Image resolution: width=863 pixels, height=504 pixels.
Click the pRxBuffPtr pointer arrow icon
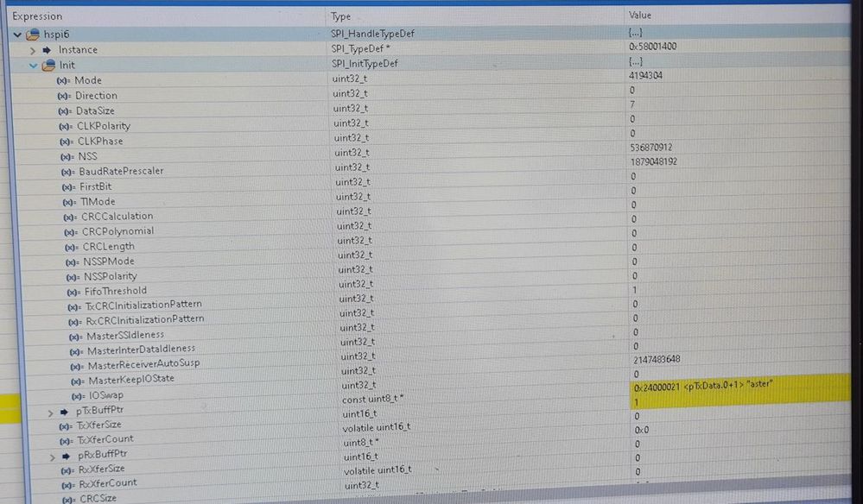67,456
